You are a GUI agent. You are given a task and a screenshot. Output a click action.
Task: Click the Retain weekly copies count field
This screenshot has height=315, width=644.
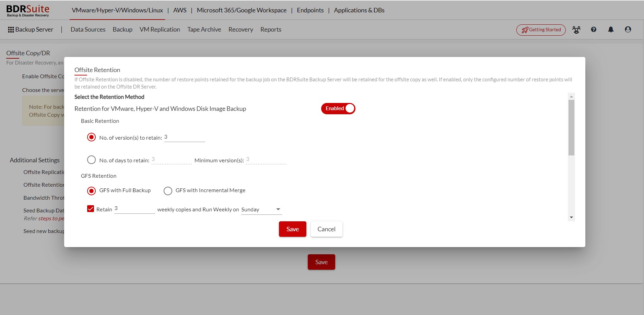click(134, 209)
